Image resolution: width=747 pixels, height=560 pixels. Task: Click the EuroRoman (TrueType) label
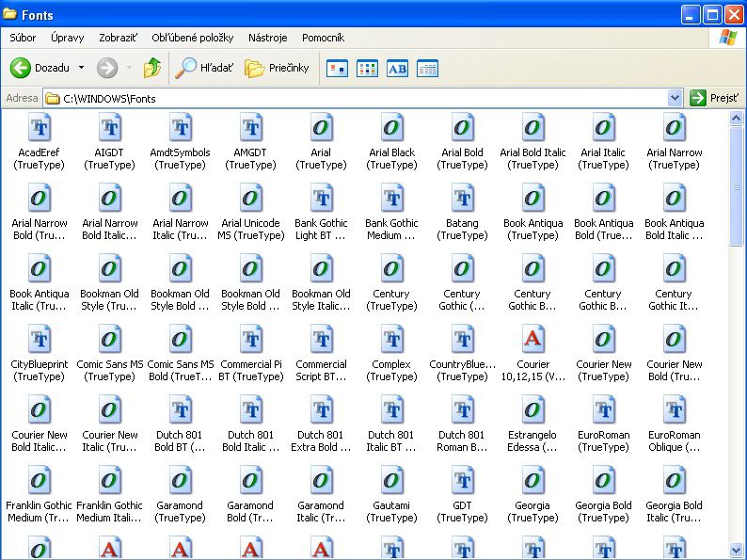[604, 440]
